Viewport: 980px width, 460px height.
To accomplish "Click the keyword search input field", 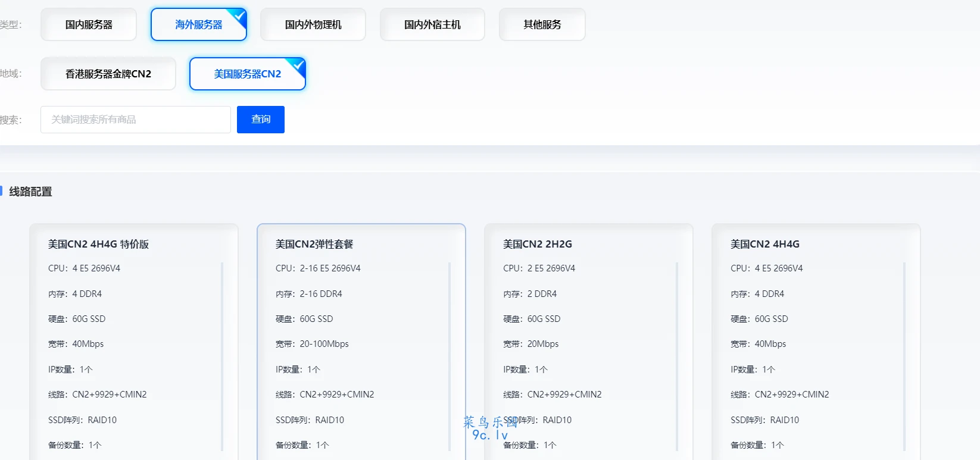I will tap(136, 120).
